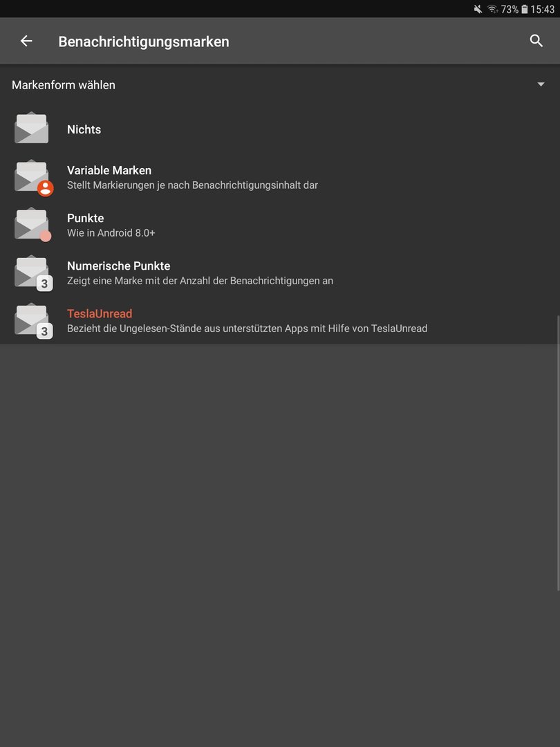The height and width of the screenshot is (747, 560).
Task: Click the envelope with orange person badge
Action: coord(33,177)
